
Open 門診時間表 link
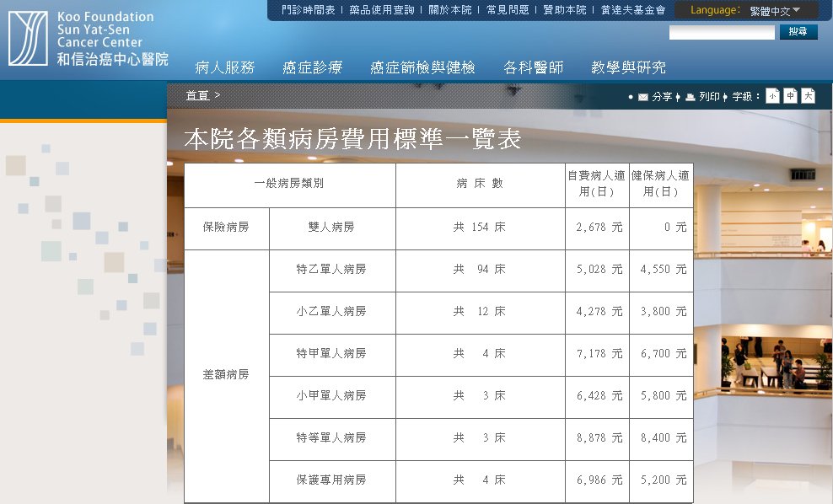308,10
